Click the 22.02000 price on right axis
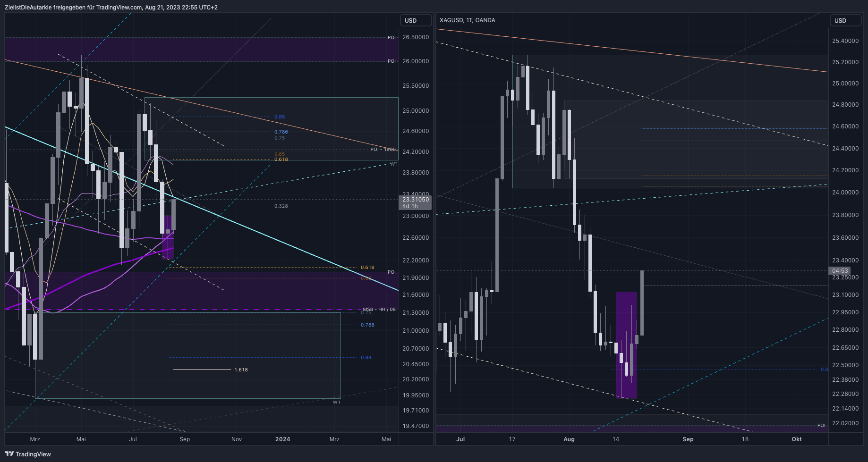The image size is (868, 462). (x=845, y=423)
